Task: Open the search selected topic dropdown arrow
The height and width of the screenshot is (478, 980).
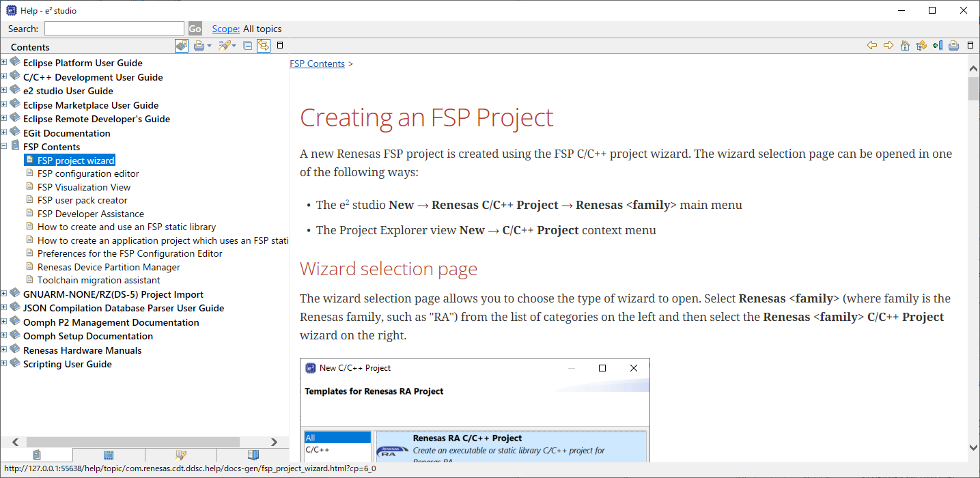Action: (x=234, y=46)
